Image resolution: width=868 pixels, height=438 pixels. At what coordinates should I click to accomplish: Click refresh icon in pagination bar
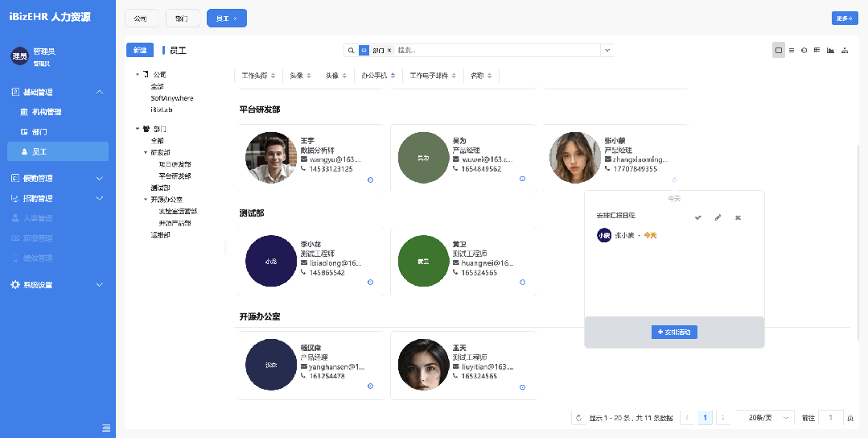tap(578, 418)
